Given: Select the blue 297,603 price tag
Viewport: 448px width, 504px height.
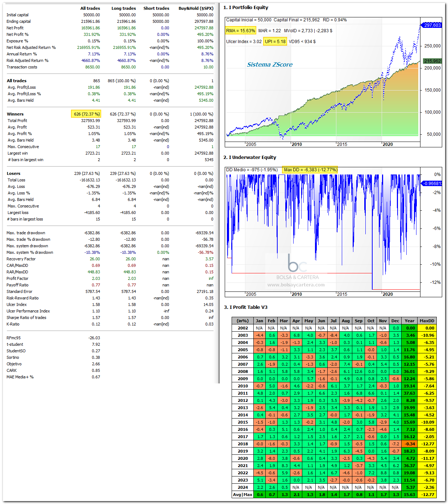Looking at the screenshot, I should click(432, 25).
